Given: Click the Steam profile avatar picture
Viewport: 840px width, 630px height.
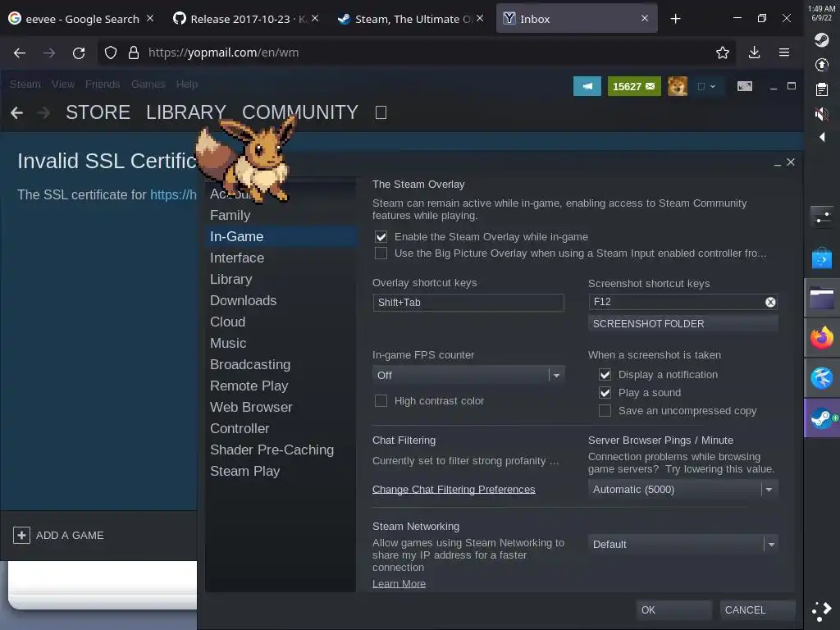Looking at the screenshot, I should pos(677,86).
